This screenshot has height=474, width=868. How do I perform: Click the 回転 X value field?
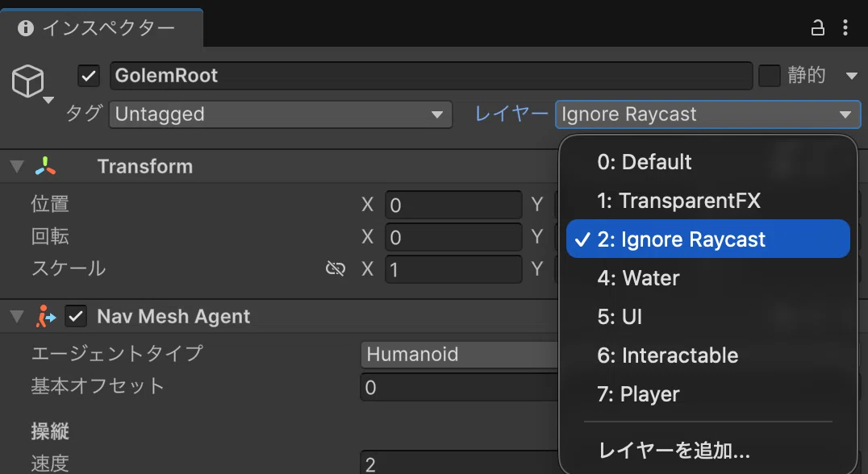coord(453,237)
